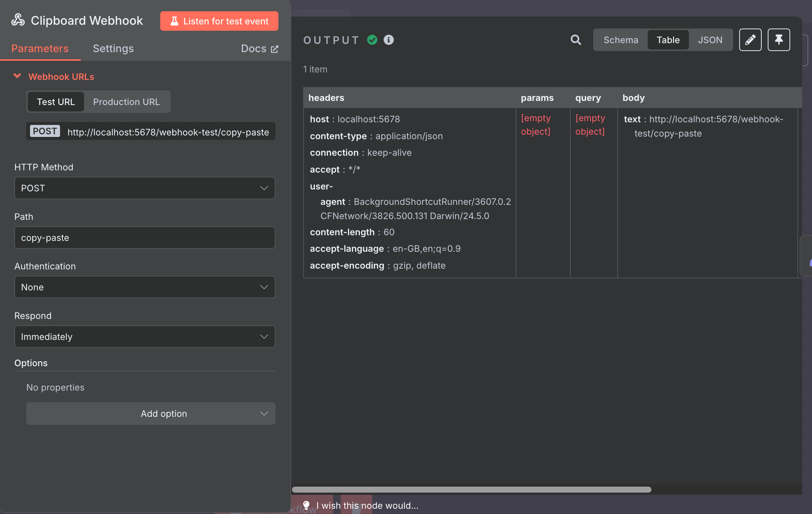Screen dimensions: 812x514
Task: Click the info icon beside OUTPUT
Action: pos(389,40)
